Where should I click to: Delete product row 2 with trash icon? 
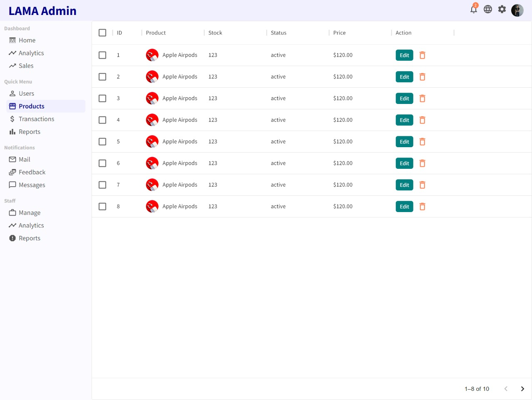[x=422, y=77]
